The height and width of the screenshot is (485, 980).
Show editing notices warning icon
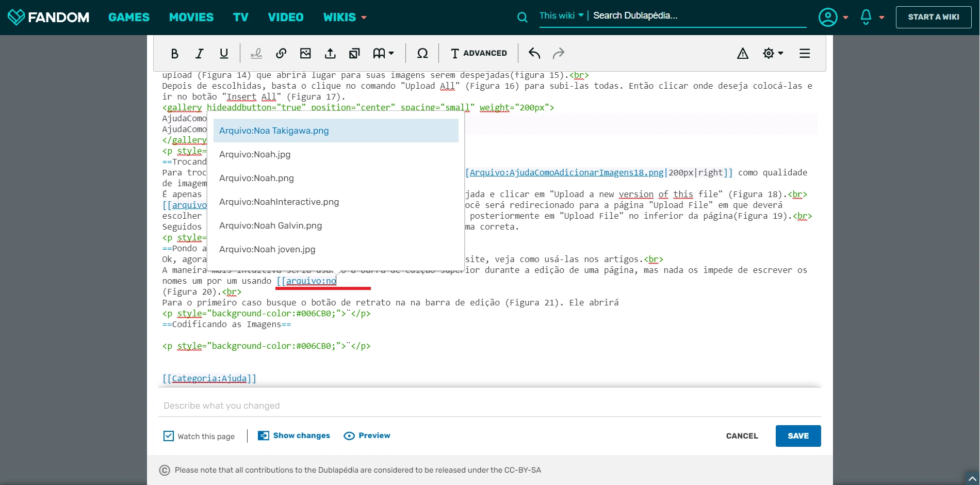pyautogui.click(x=743, y=53)
